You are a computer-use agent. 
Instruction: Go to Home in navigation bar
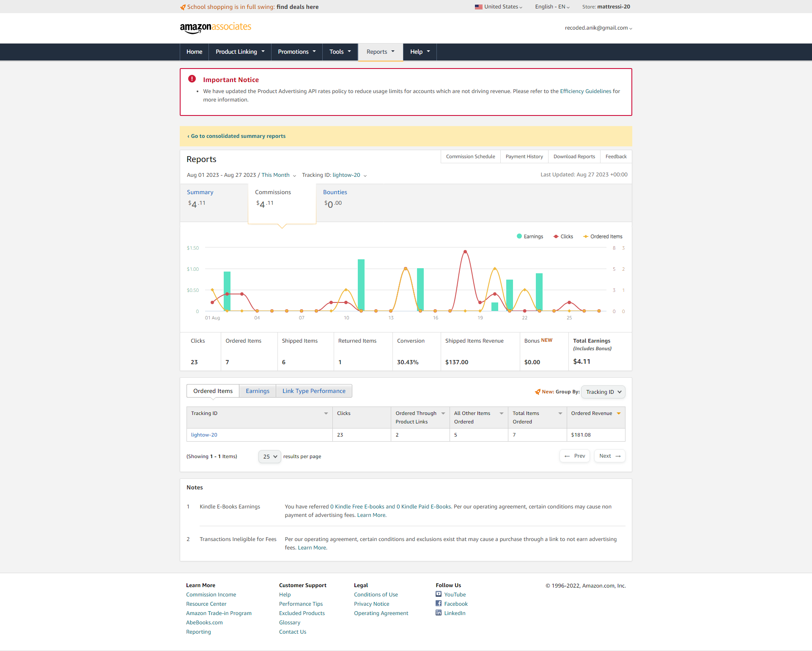[x=194, y=52]
